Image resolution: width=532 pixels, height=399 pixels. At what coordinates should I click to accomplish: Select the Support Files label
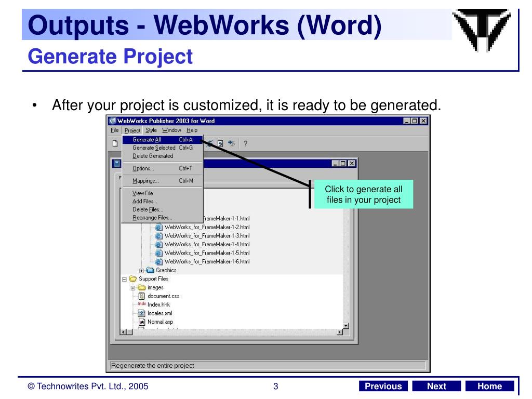[x=153, y=278]
